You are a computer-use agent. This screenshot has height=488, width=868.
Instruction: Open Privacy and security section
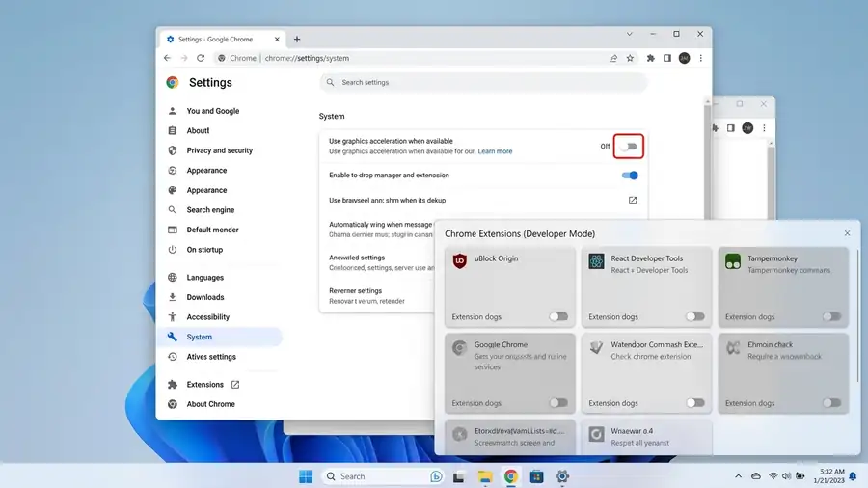[x=219, y=150]
